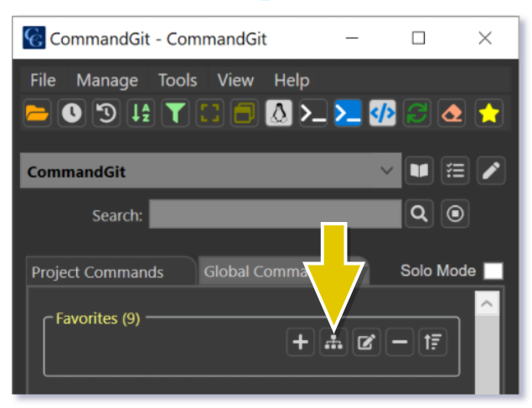The width and height of the screenshot is (532, 408).
Task: Click the sort order icon in Favorites
Action: pyautogui.click(x=432, y=343)
